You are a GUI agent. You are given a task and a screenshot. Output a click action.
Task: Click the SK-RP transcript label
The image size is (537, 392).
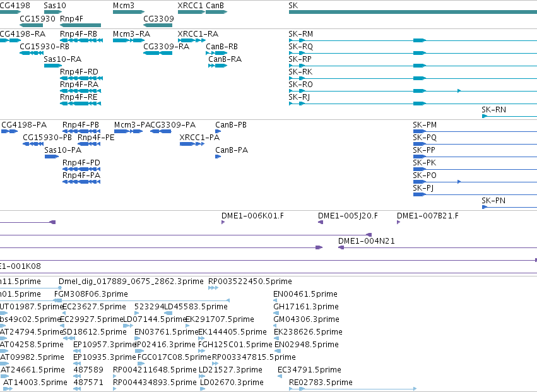(300, 59)
